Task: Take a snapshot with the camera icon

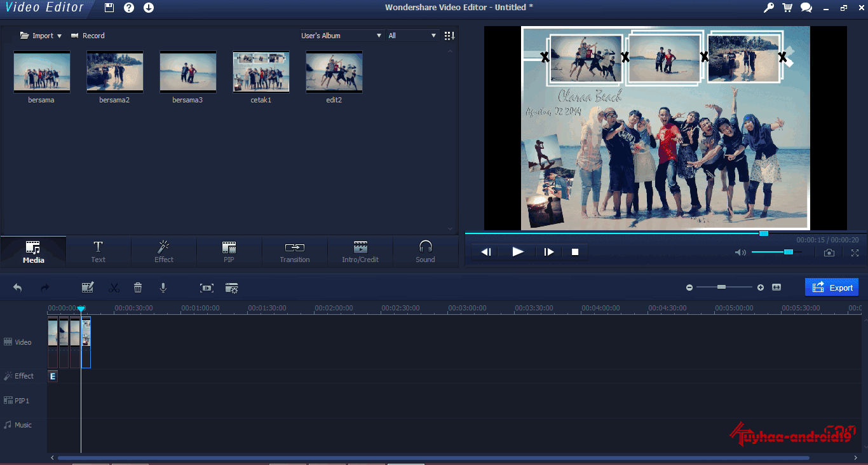Action: tap(829, 253)
